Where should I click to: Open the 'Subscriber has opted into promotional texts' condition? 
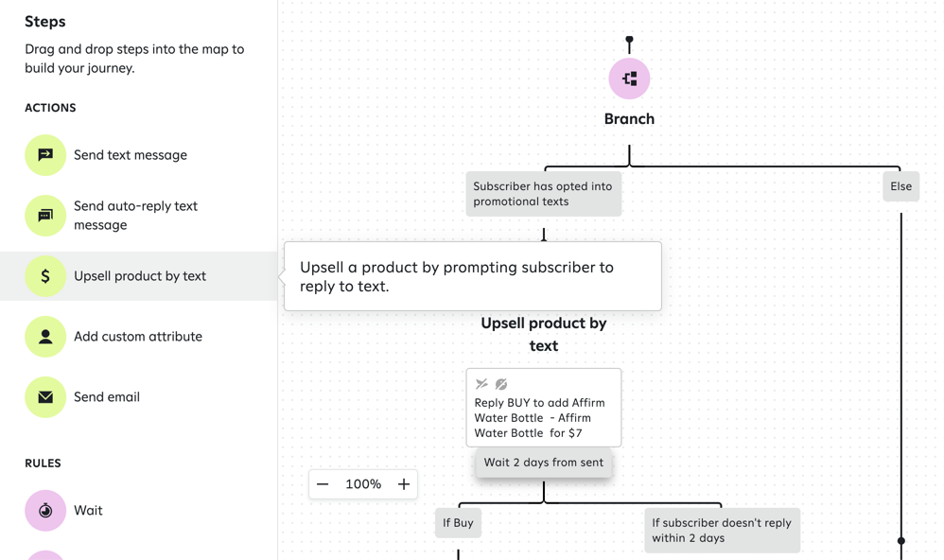543,194
